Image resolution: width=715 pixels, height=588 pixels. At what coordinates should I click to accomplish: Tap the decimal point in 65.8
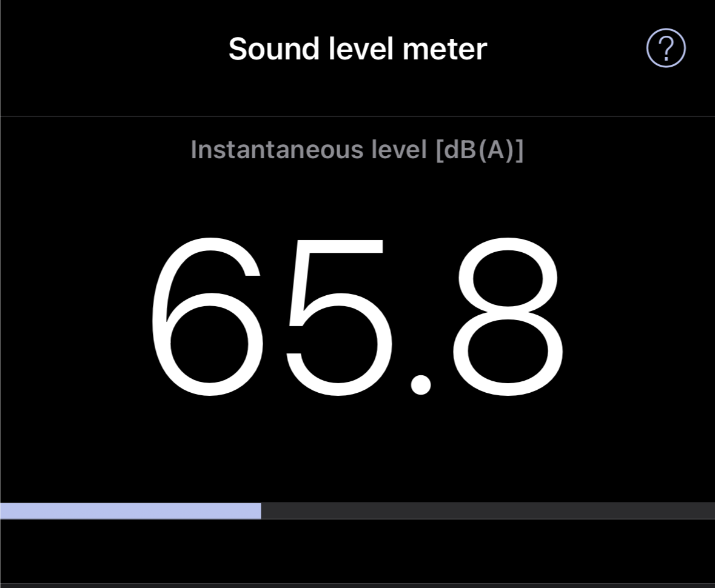point(420,386)
